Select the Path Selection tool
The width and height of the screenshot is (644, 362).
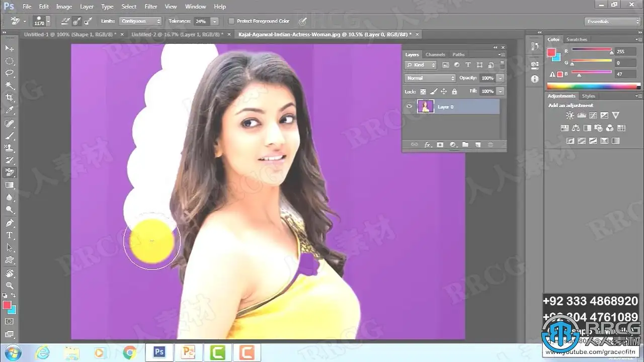(x=9, y=248)
